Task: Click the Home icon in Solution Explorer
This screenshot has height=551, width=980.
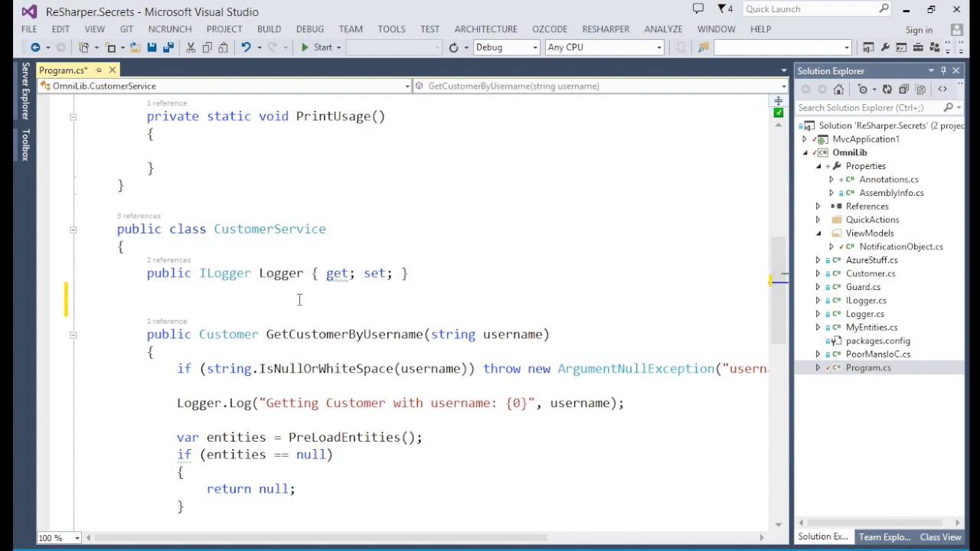Action: click(x=838, y=89)
